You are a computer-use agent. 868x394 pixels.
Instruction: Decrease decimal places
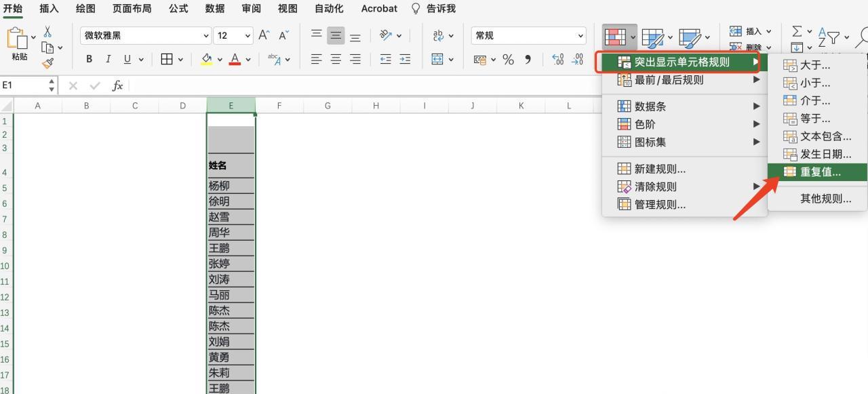pyautogui.click(x=578, y=59)
